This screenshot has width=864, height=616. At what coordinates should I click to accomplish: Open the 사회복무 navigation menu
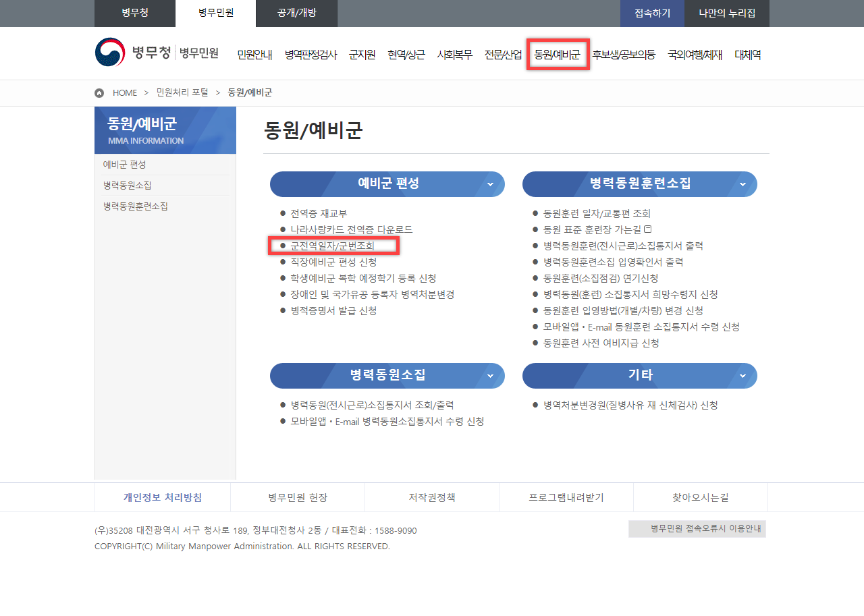455,55
